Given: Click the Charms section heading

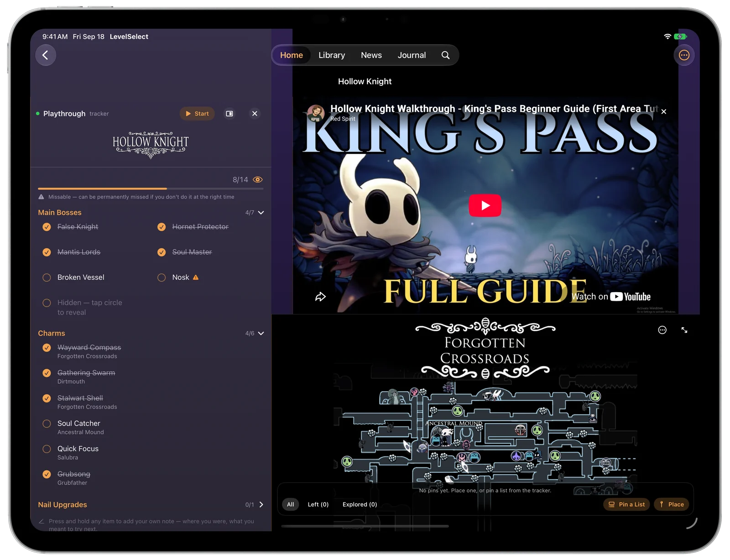Looking at the screenshot, I should coord(52,334).
